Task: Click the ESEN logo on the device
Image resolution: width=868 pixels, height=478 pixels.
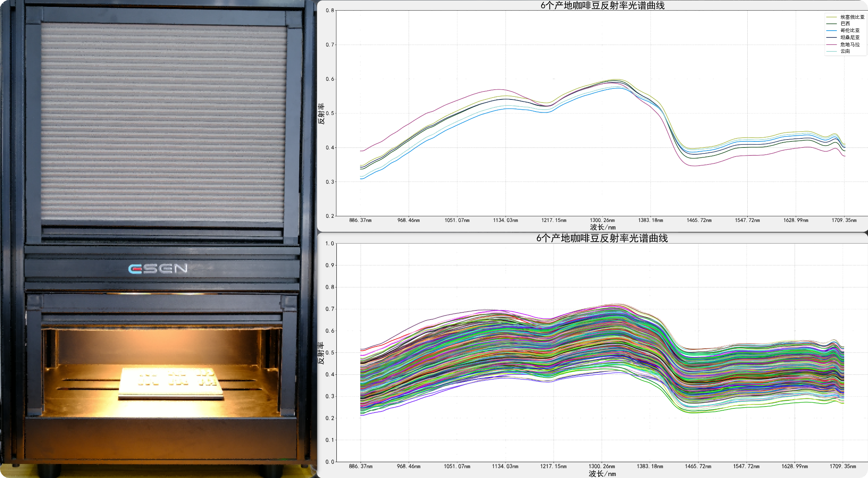Action: [158, 268]
